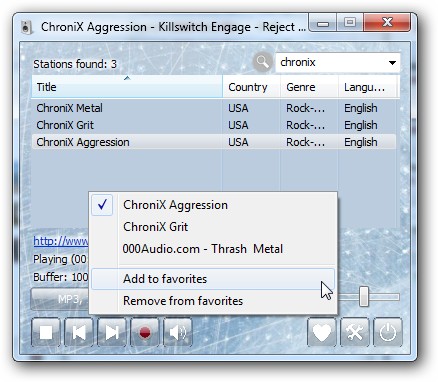This screenshot has height=382, width=438.
Task: Click the Buffer: 100 status text
Action: click(x=61, y=277)
